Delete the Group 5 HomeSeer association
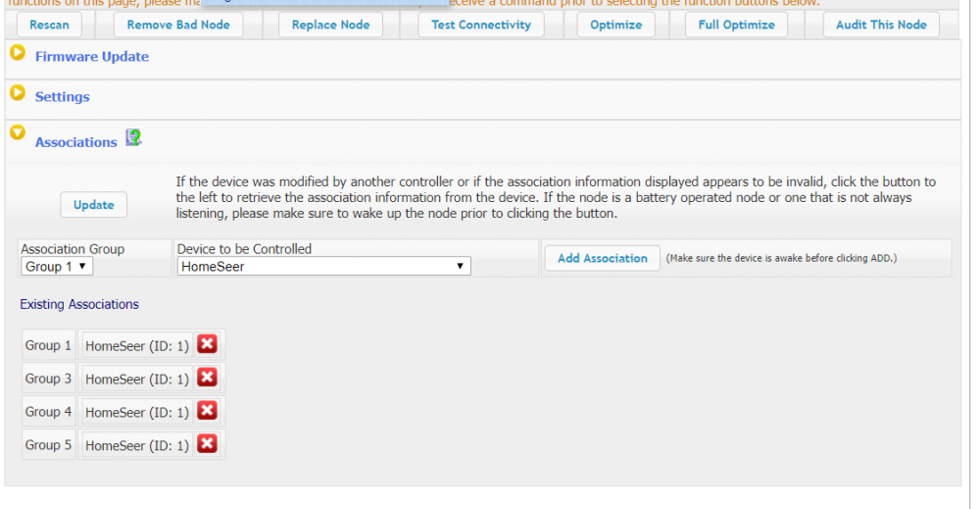 (x=207, y=443)
